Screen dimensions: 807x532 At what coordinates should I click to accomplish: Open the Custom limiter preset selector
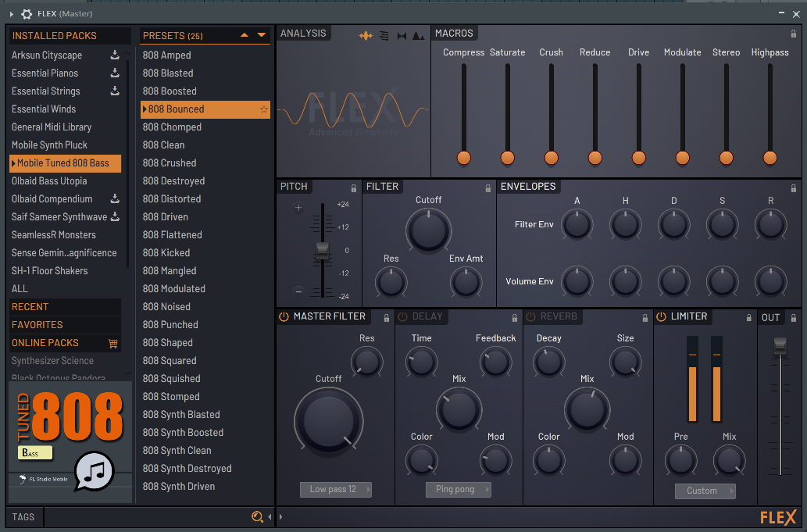click(704, 491)
